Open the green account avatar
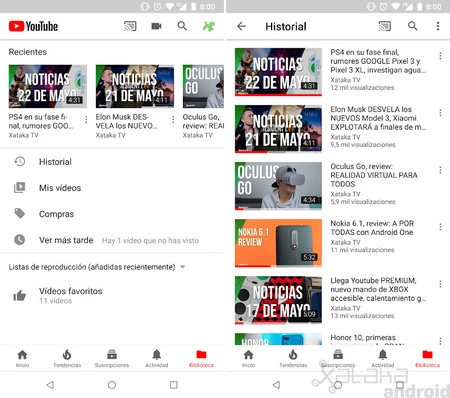 pyautogui.click(x=209, y=26)
